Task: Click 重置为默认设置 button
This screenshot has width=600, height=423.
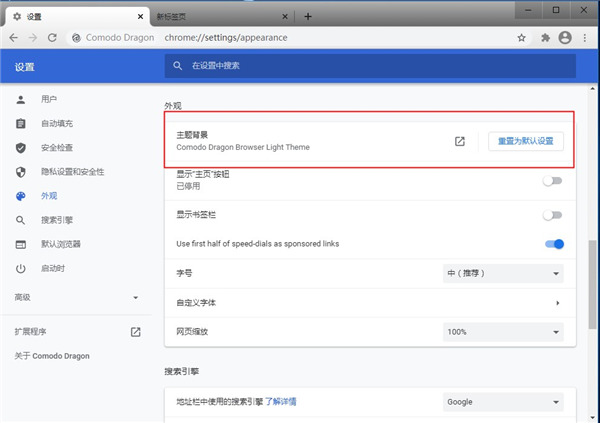Action: click(x=526, y=141)
